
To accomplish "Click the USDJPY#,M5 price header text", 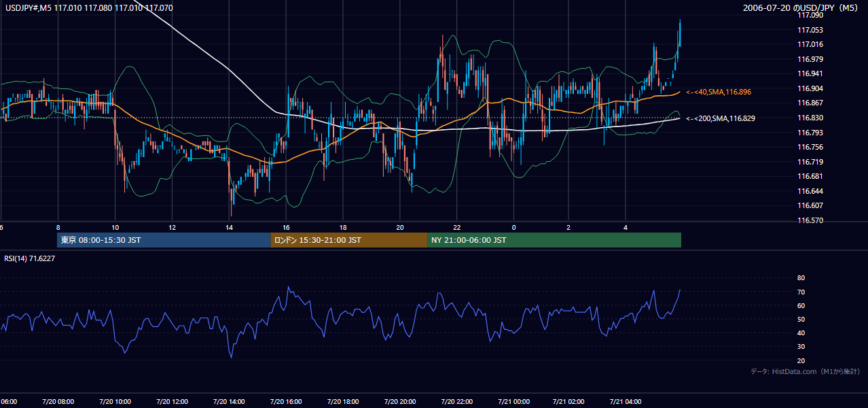I will click(x=89, y=8).
